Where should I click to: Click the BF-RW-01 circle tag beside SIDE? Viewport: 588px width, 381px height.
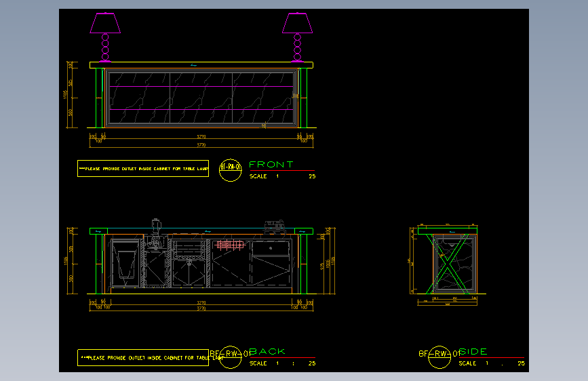[x=439, y=357]
